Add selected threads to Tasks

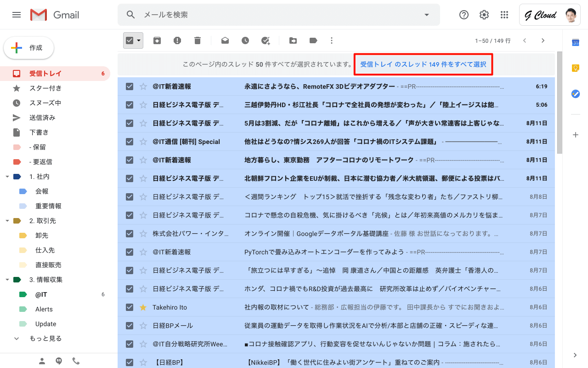pos(266,40)
